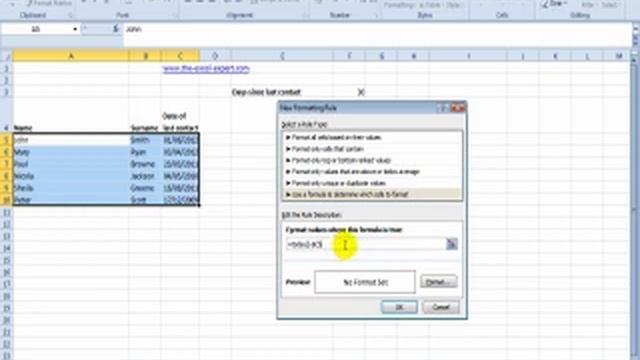The width and height of the screenshot is (640, 360).
Task: Click cell containing Jackson
Action: 145,176
